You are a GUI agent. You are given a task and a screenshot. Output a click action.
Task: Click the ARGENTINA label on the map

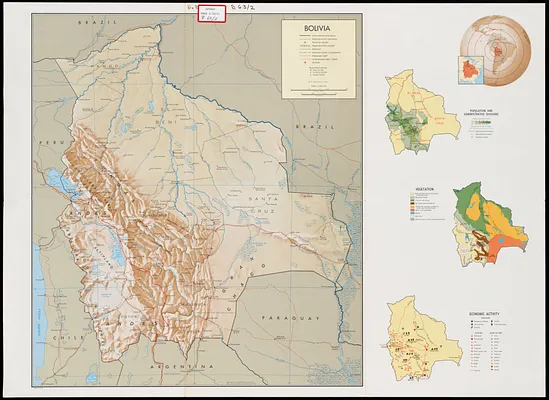[x=182, y=367]
